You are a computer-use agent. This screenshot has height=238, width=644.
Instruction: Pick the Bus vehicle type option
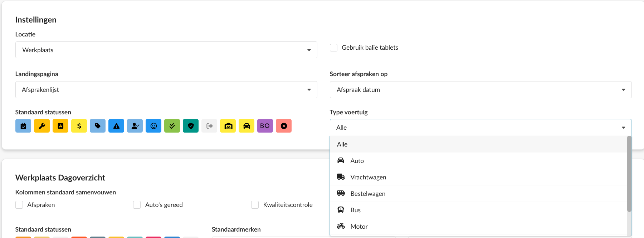[355, 210]
